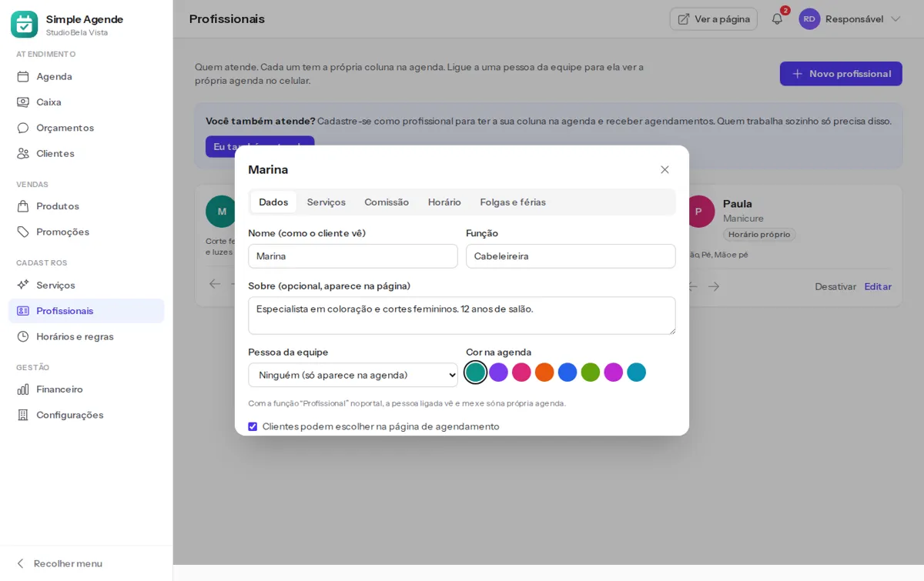924x581 pixels.
Task: Pick the blue agenda color swatch
Action: click(x=567, y=372)
